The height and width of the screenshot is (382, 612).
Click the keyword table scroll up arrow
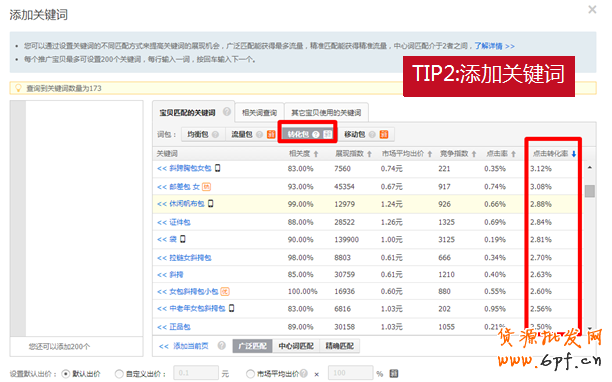pyautogui.click(x=590, y=168)
